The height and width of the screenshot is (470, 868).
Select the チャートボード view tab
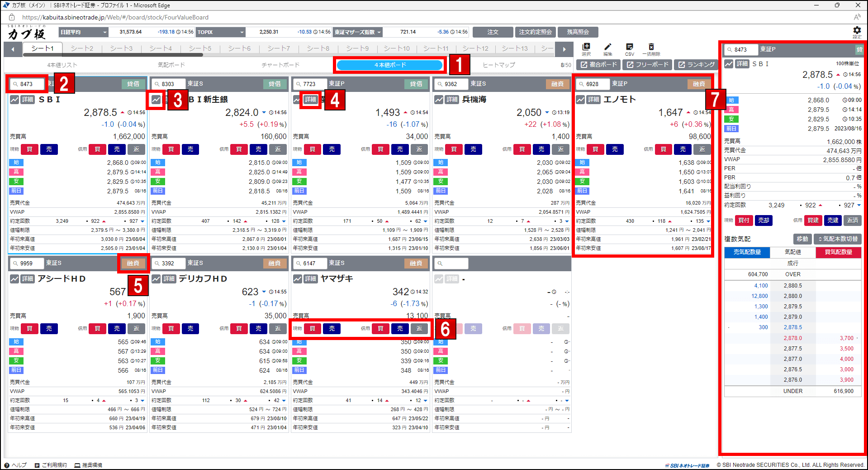click(280, 65)
